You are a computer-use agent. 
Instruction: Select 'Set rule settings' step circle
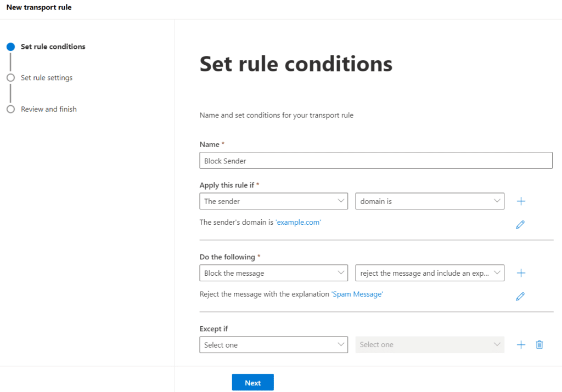click(x=10, y=78)
